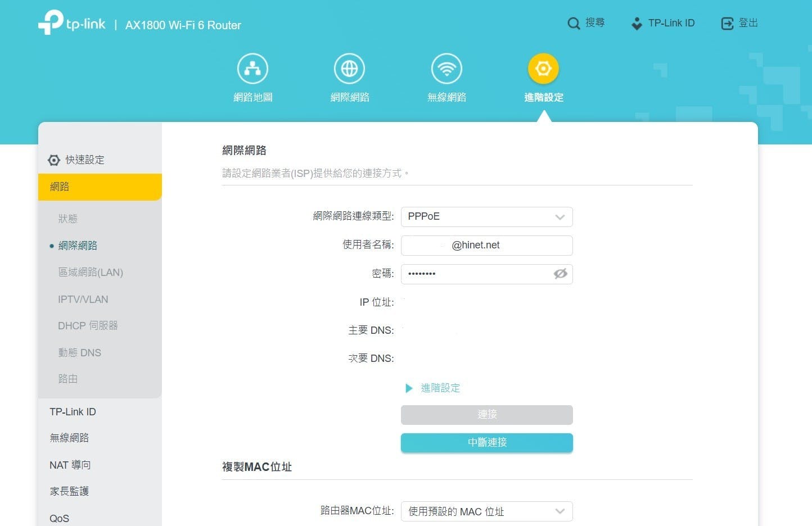
Task: Open the 路由器MAC位址 dropdown
Action: pos(486,511)
